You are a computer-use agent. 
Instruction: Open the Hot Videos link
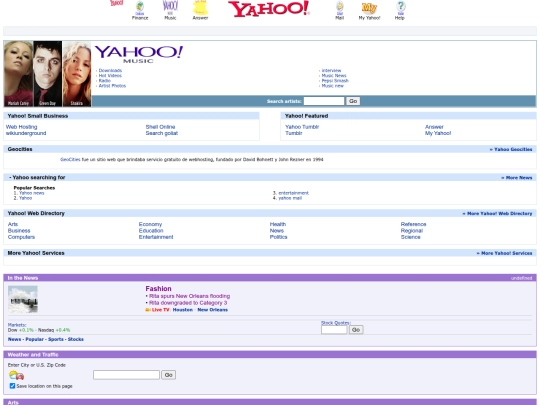point(110,75)
